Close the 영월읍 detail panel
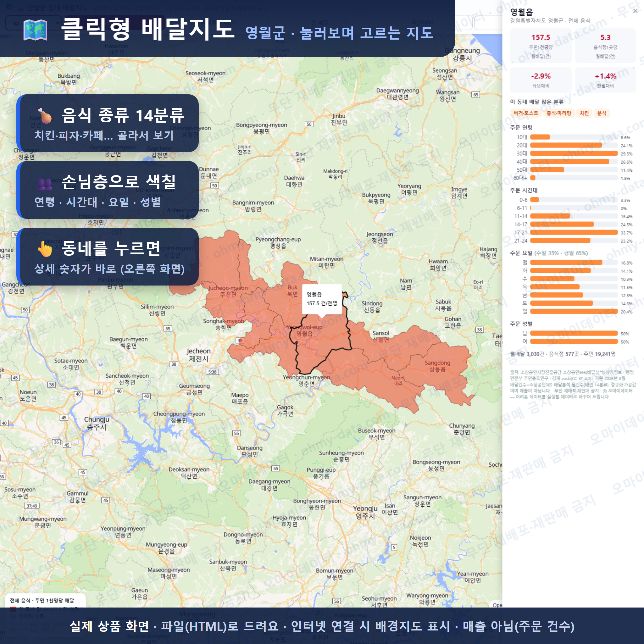Screen dimensions: 644x644 (x=635, y=11)
